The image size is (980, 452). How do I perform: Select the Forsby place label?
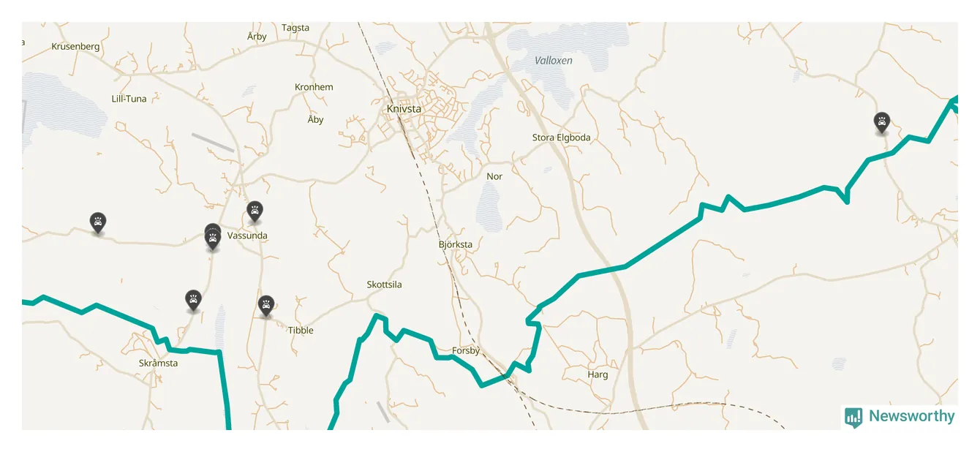click(x=466, y=351)
